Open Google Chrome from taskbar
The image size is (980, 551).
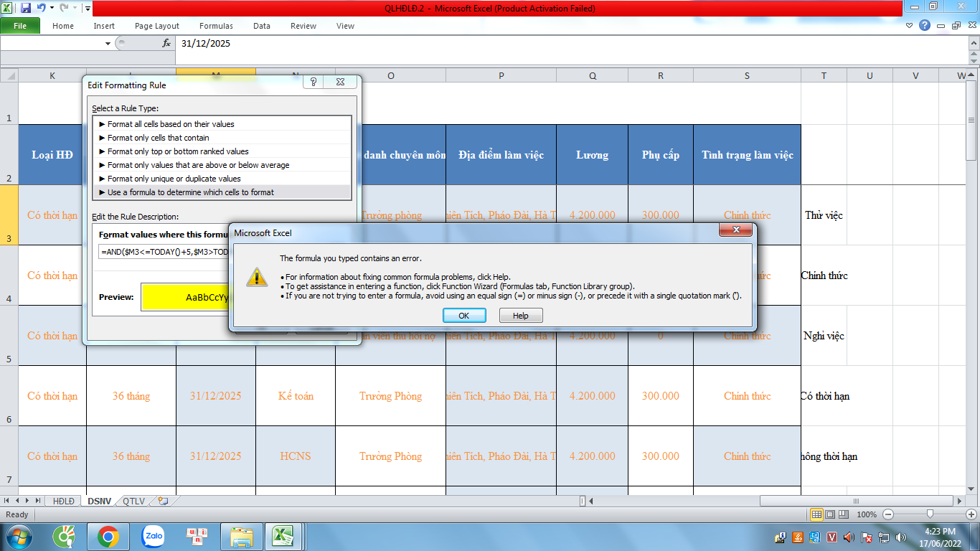[x=108, y=536]
